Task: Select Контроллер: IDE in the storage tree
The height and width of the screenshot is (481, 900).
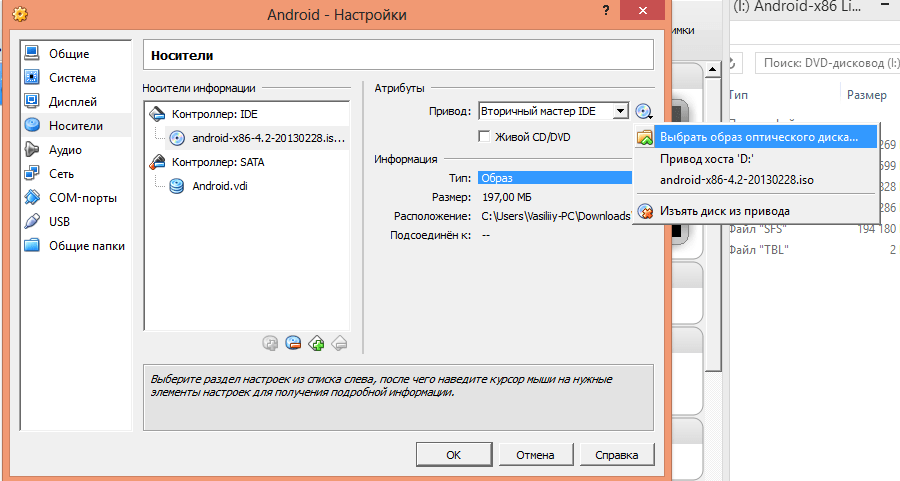Action: coord(216,114)
